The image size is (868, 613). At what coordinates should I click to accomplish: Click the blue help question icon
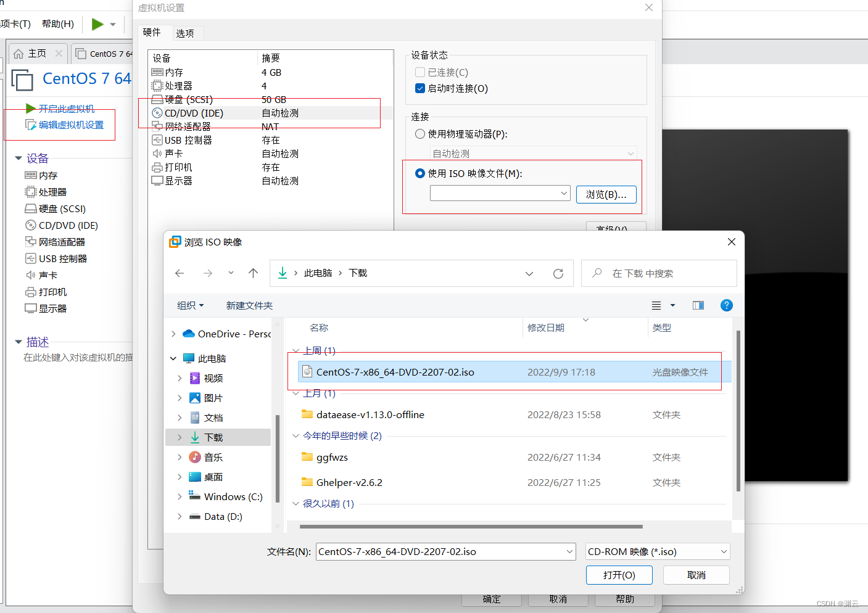pos(727,305)
